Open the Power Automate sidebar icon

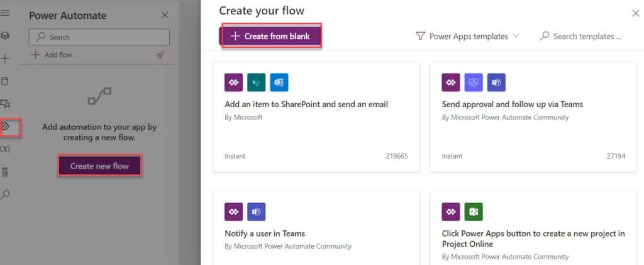click(x=5, y=126)
